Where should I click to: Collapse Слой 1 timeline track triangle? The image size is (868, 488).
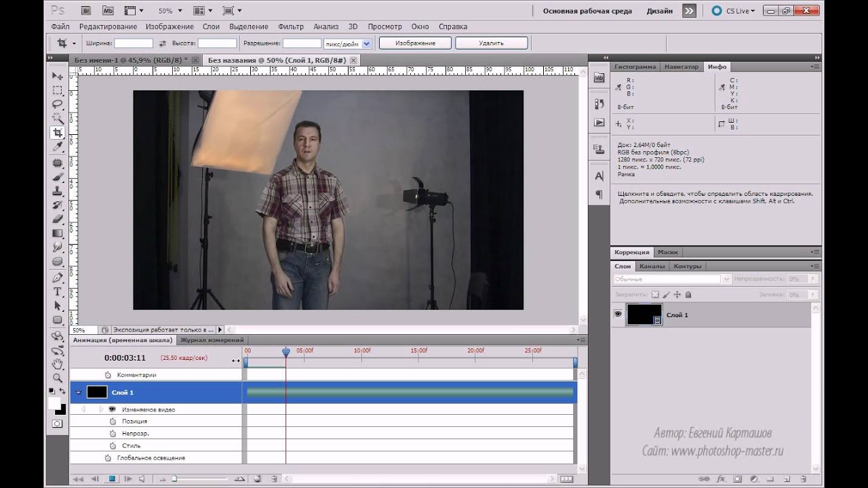79,392
